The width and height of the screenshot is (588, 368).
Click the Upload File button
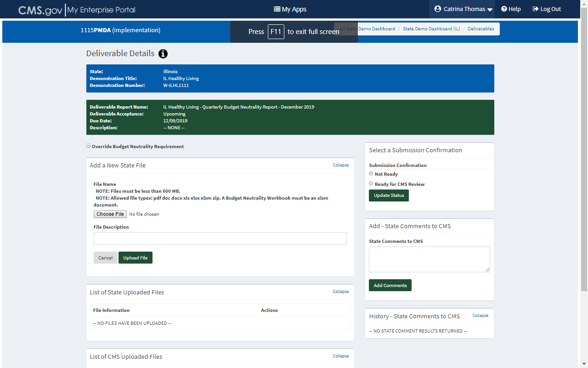pos(136,258)
